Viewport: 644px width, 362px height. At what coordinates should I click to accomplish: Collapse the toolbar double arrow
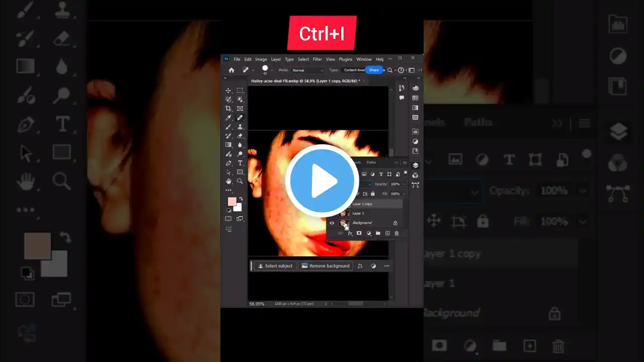point(225,78)
